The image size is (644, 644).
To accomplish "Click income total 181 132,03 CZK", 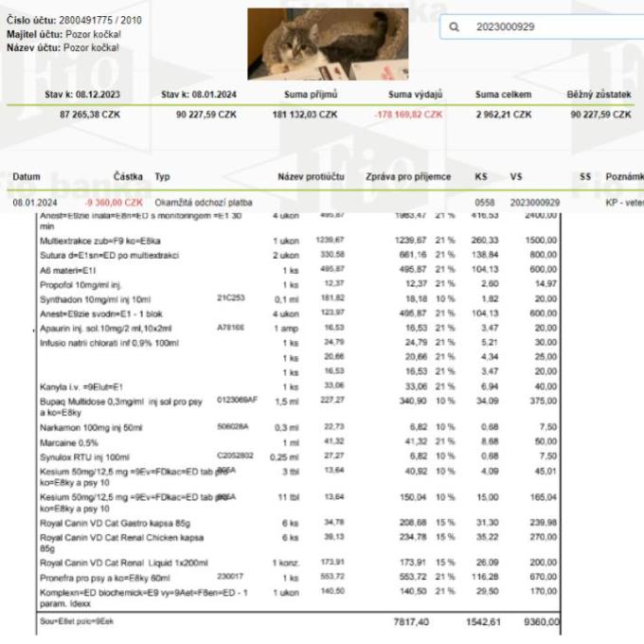I will [305, 115].
